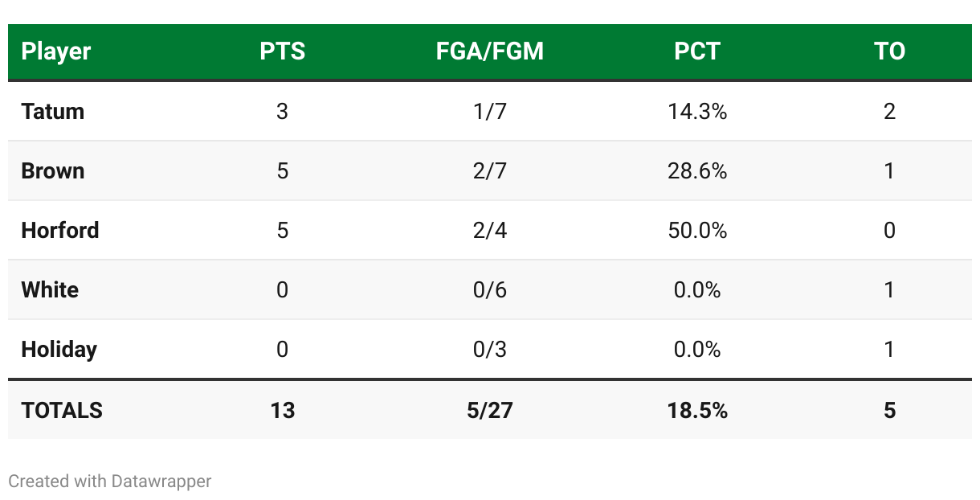The image size is (980, 500).
Task: Click the TOTALS row label
Action: pos(62,410)
